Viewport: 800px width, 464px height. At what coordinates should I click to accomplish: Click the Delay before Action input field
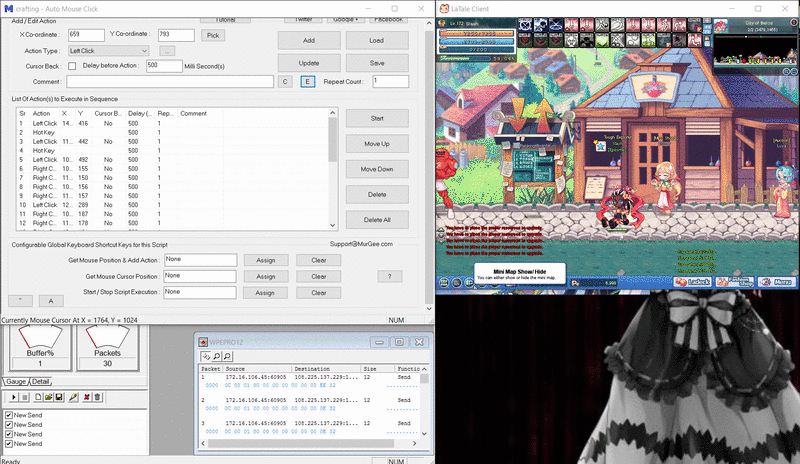[164, 66]
